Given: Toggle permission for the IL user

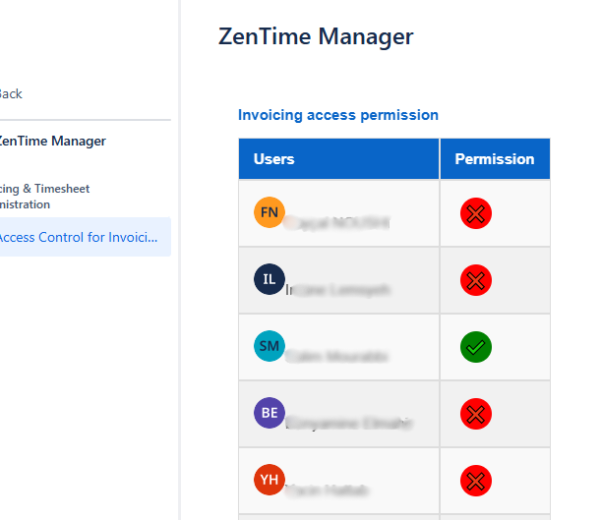Looking at the screenshot, I should coord(476,280).
